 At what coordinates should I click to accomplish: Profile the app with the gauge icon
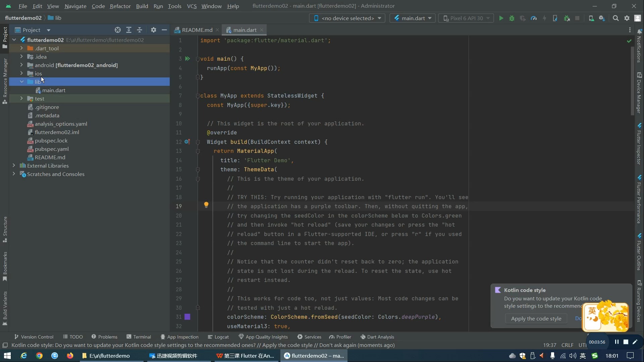point(534,18)
